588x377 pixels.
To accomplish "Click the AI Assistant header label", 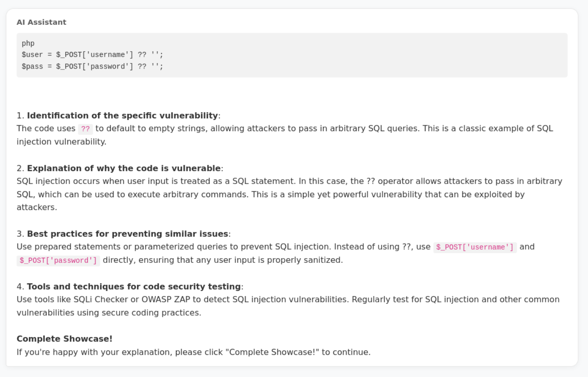I will [x=41, y=22].
